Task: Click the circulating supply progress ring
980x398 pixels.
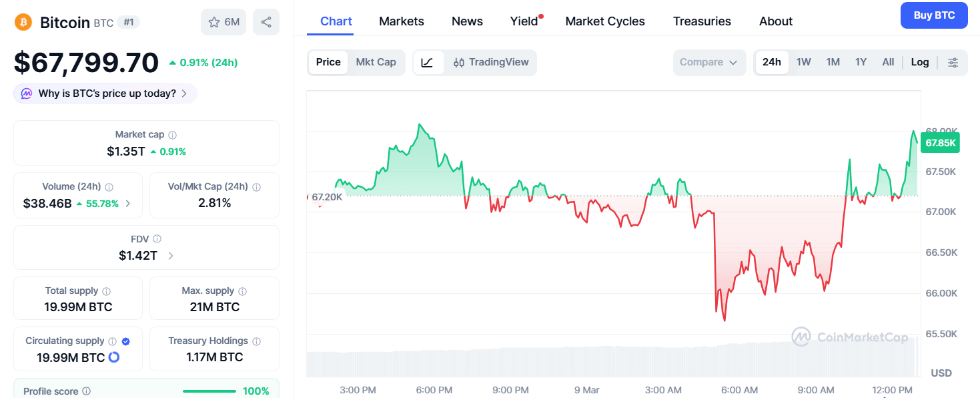Action: 115,357
